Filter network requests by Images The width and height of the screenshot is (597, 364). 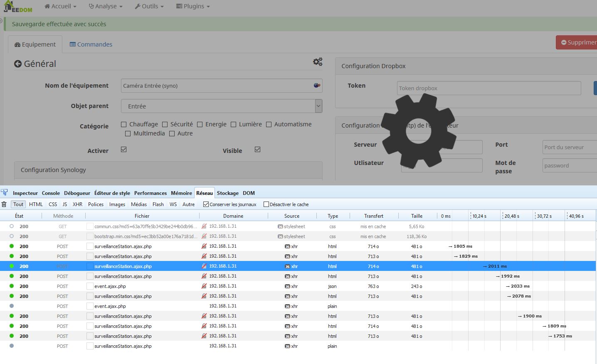pos(117,204)
